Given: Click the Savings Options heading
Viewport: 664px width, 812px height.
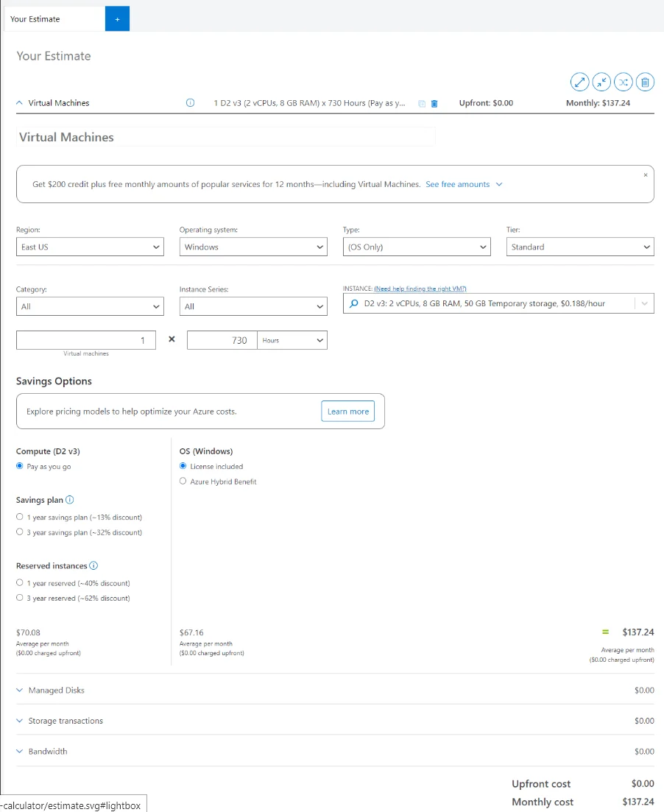Looking at the screenshot, I should tap(54, 381).
